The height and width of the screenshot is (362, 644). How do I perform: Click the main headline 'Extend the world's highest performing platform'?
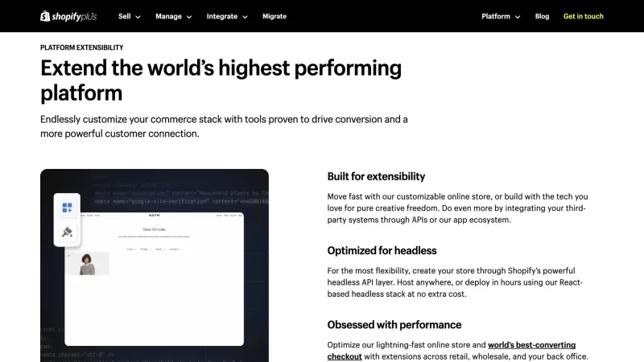(x=221, y=80)
